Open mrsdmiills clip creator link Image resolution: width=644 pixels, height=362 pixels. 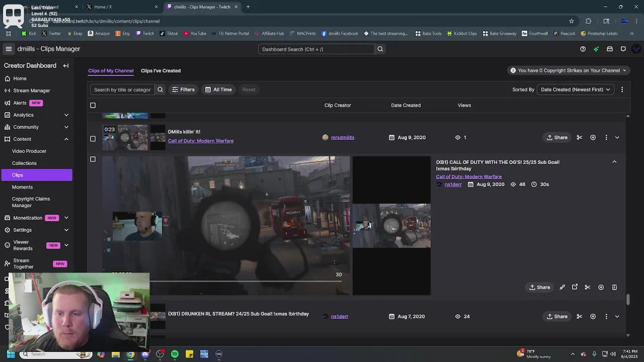point(343,137)
